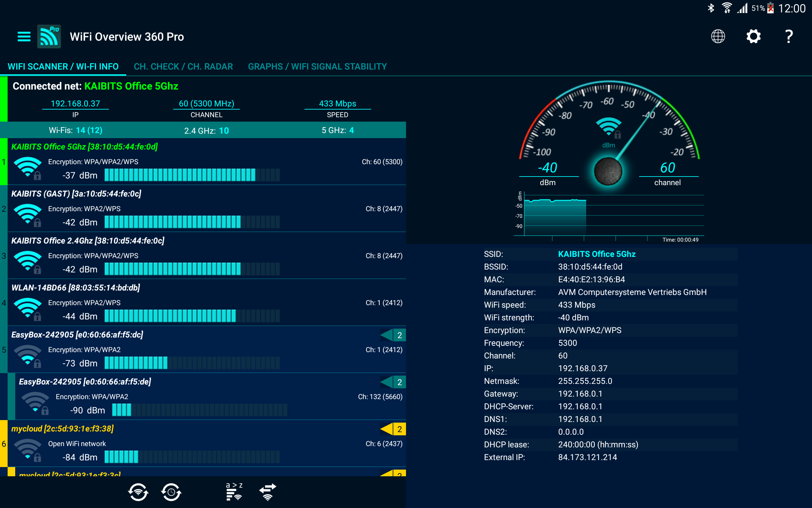812x508 pixels.
Task: Filter networks by 2.4 GHz: 10
Action: coord(206,130)
